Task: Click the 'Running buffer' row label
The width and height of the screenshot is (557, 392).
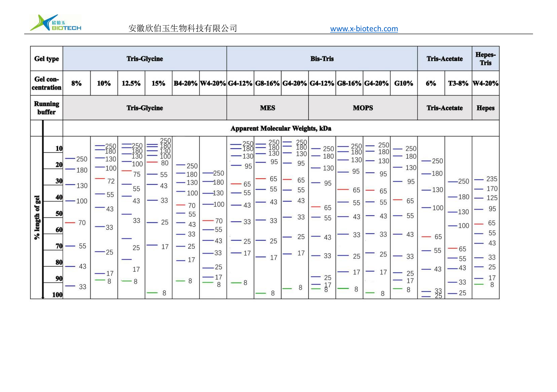Action: [47, 108]
